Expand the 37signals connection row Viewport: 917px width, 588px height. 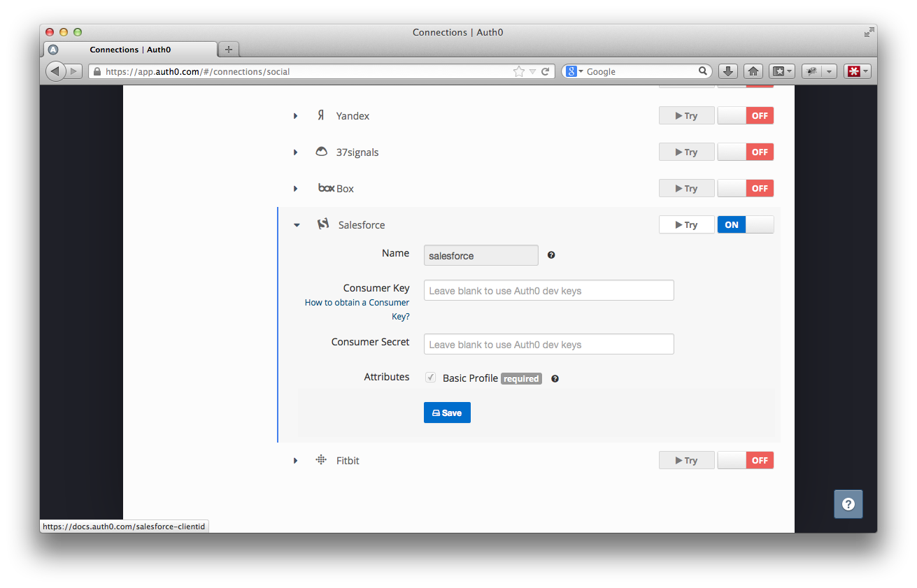coord(296,152)
